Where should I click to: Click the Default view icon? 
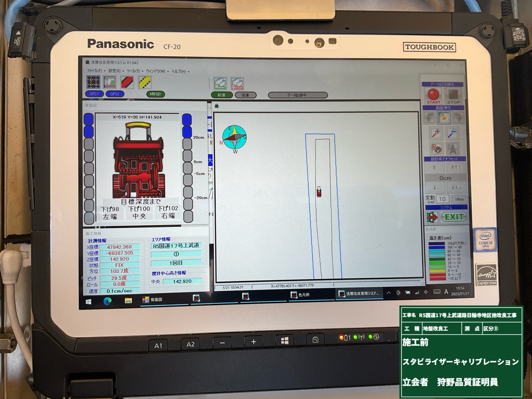(237, 84)
